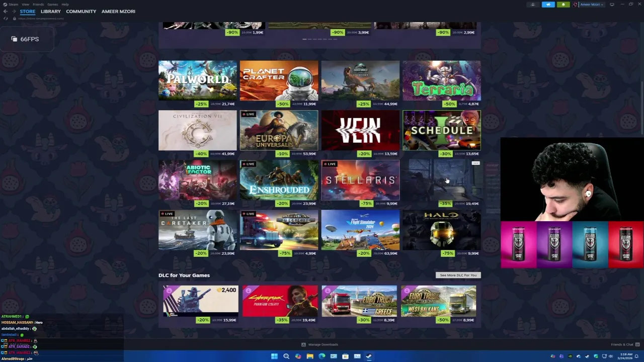Open Microsoft Flight Simulator 2024 capsule
This screenshot has height=362, width=644.
click(x=360, y=230)
